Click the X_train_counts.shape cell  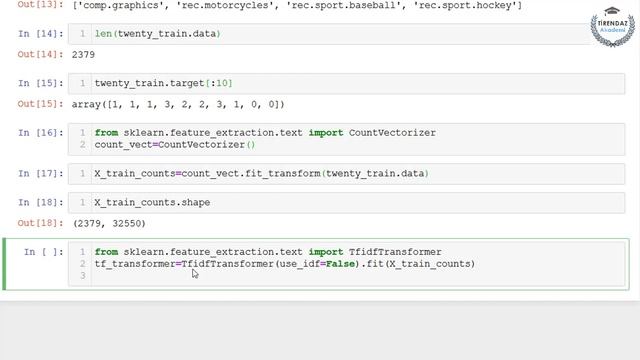click(x=346, y=202)
